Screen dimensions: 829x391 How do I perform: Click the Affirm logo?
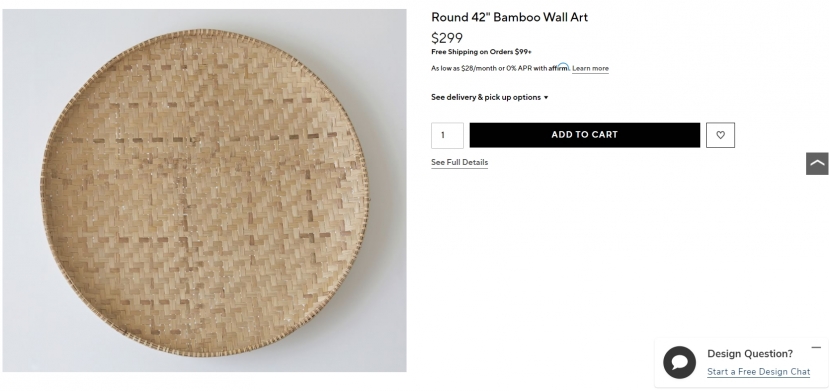click(x=558, y=67)
